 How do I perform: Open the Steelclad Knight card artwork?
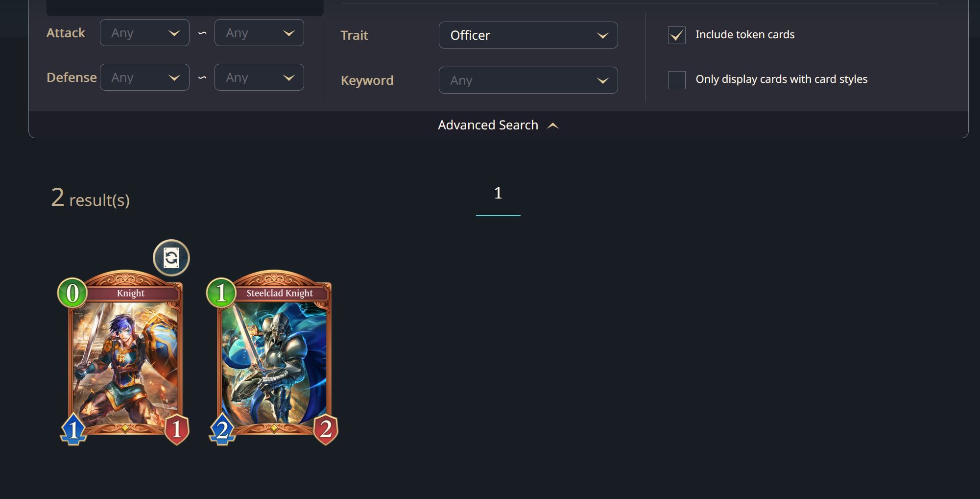point(274,363)
